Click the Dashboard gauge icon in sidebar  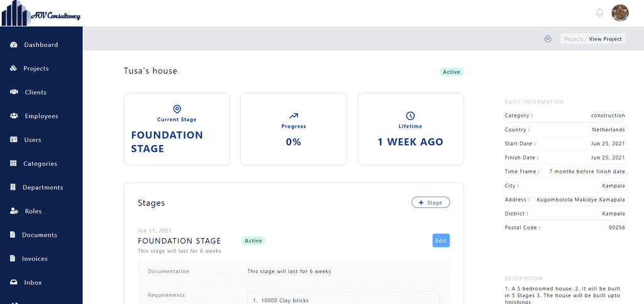click(x=13, y=45)
